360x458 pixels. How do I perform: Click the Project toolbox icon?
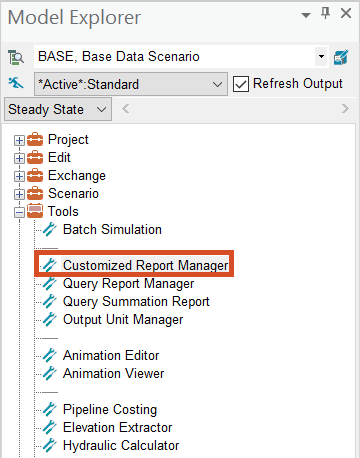[35, 139]
